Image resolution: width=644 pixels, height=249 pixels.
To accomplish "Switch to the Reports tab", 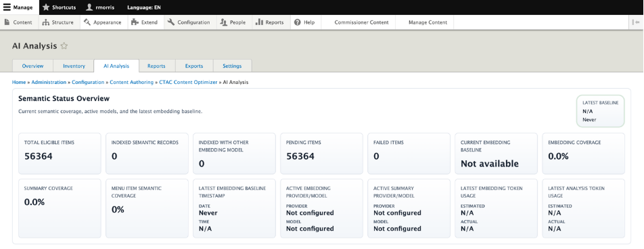I will [156, 66].
